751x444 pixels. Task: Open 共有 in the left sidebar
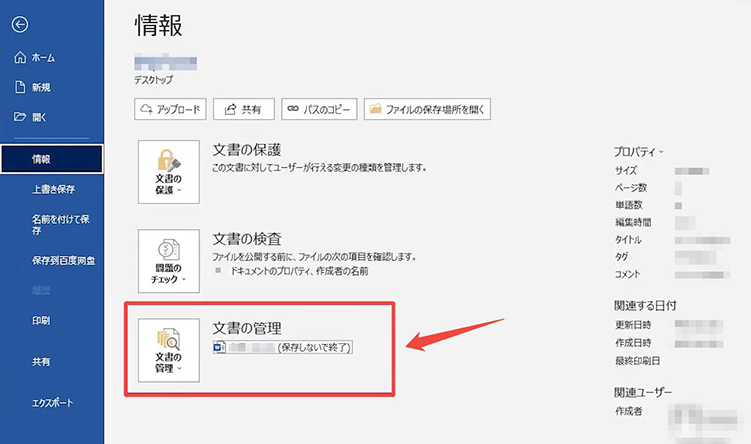point(41,362)
